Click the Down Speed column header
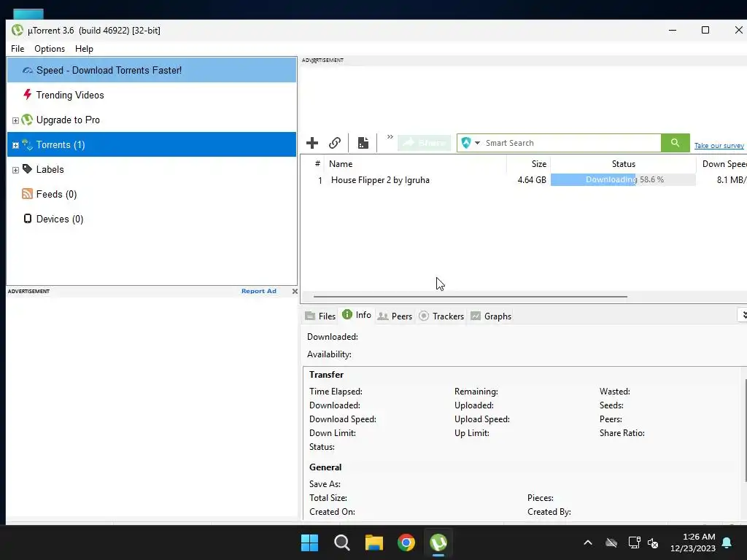Image resolution: width=747 pixels, height=560 pixels. pyautogui.click(x=721, y=164)
